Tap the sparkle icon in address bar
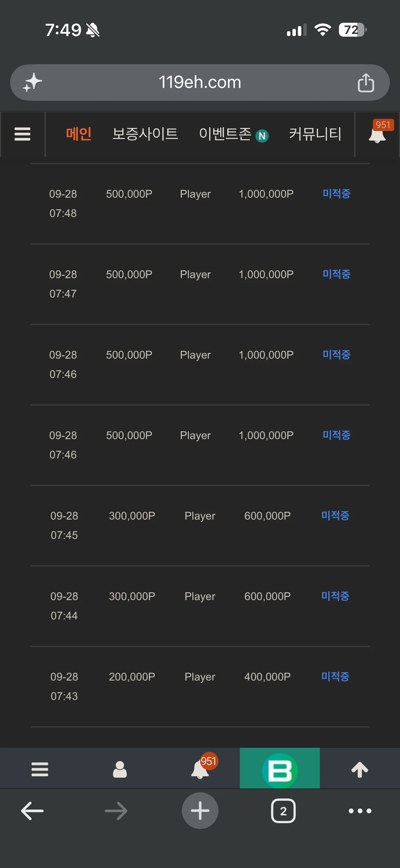The image size is (400, 868). tap(33, 83)
